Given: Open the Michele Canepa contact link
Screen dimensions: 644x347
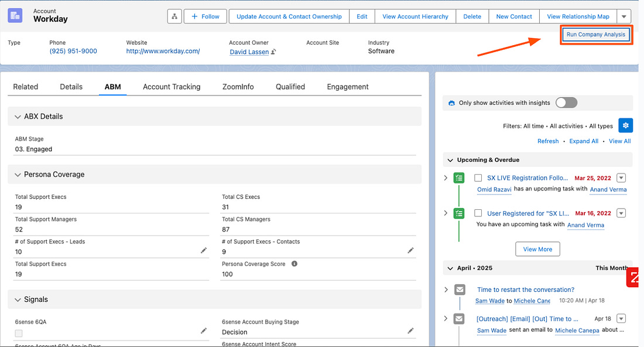Looking at the screenshot, I should coord(577,330).
